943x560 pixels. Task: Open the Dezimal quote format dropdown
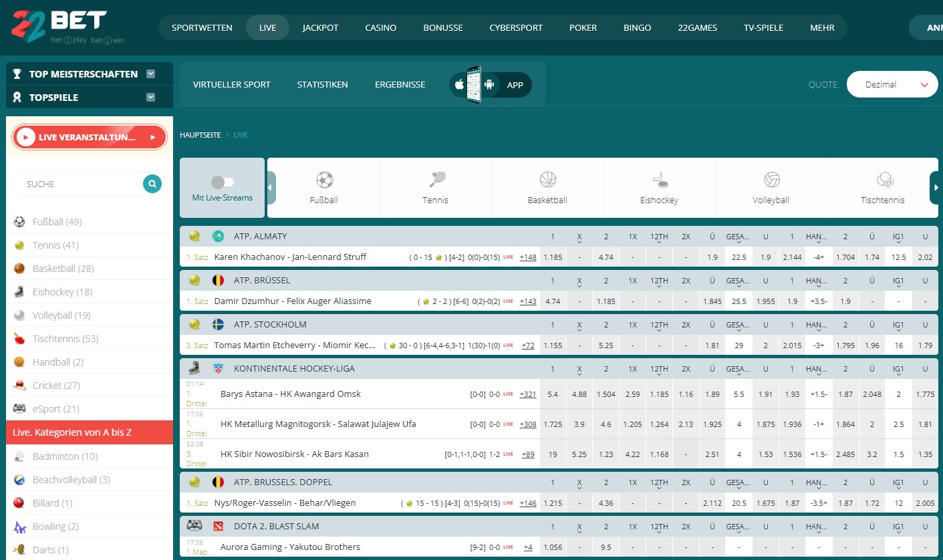(892, 84)
